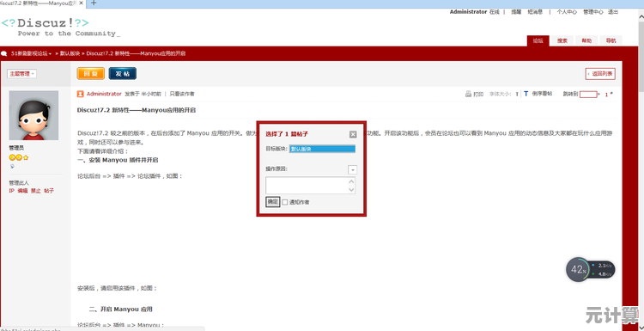644x331 pixels.
Task: Open the 提醒 link in top bar
Action: point(516,12)
